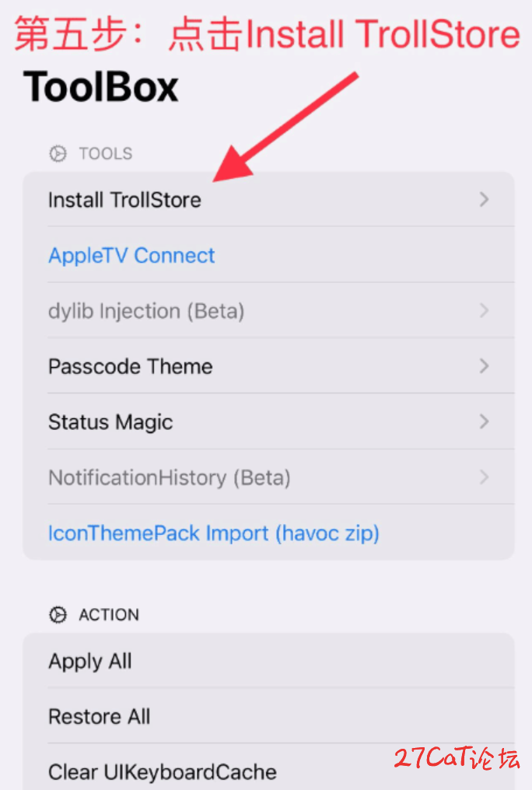Open Passcode Theme settings
Image resolution: width=532 pixels, height=790 pixels.
268,365
